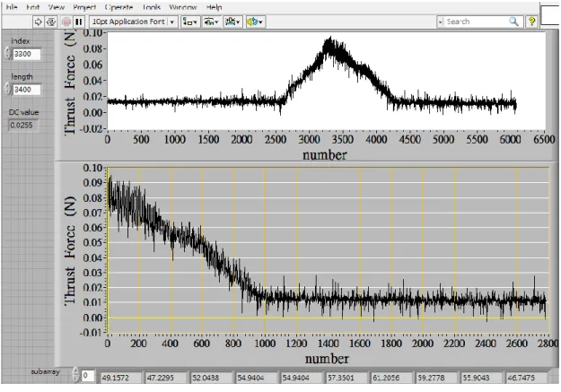Open the Distribute Objects toolbar menu
Viewport: 561px width, 392px height.
[x=211, y=22]
